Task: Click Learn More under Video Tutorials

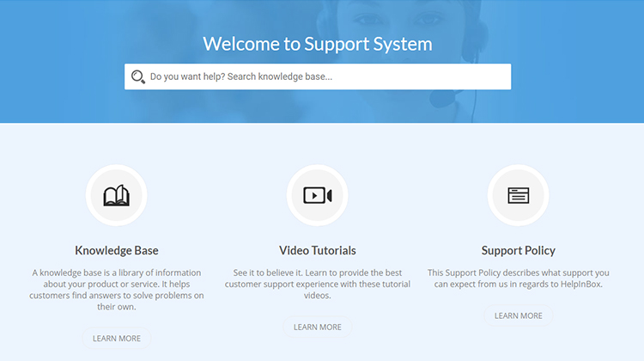Action: click(318, 327)
